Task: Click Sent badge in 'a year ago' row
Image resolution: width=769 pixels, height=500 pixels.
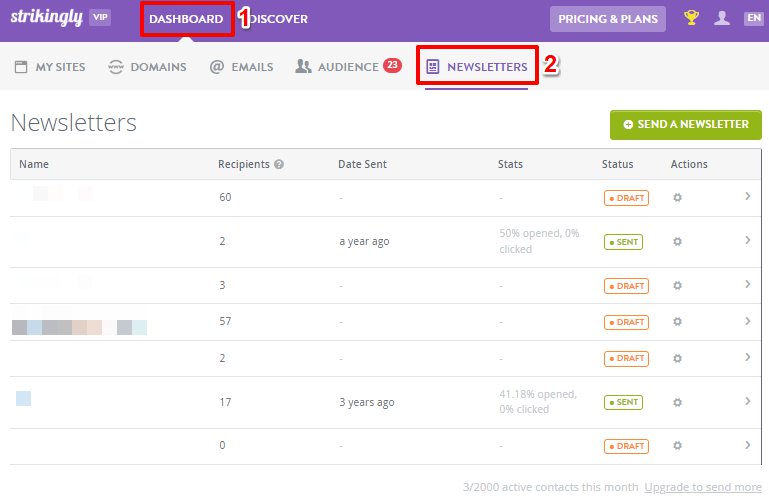Action: click(x=623, y=242)
